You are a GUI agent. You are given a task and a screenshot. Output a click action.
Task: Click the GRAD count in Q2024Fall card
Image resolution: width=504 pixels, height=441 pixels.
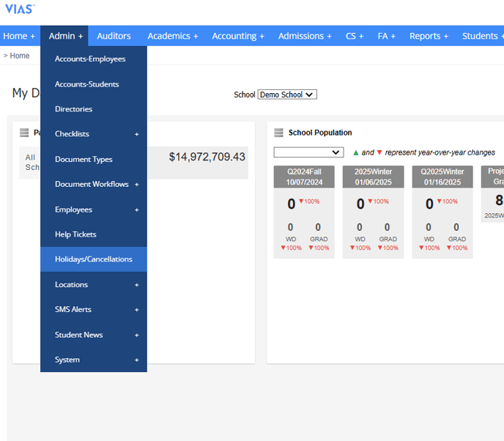(318, 227)
